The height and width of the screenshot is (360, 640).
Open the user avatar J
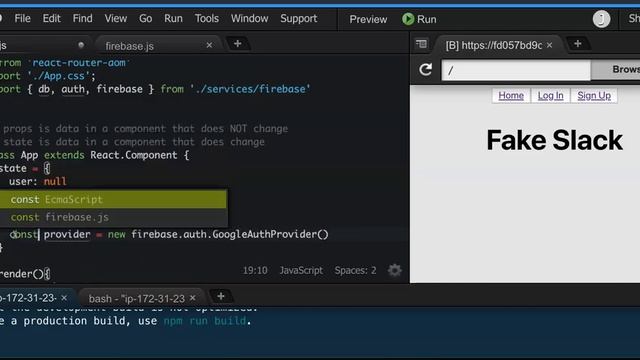(601, 19)
